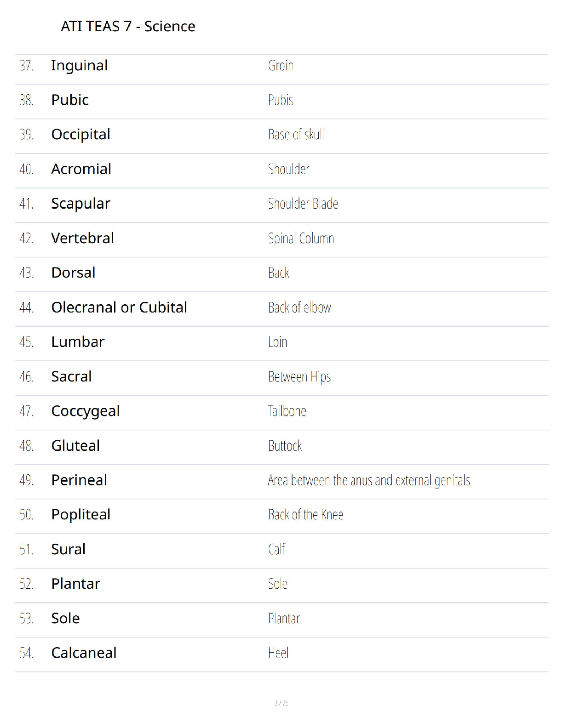The width and height of the screenshot is (563, 728).
Task: Select the definition Base of skull
Action: [x=296, y=134]
